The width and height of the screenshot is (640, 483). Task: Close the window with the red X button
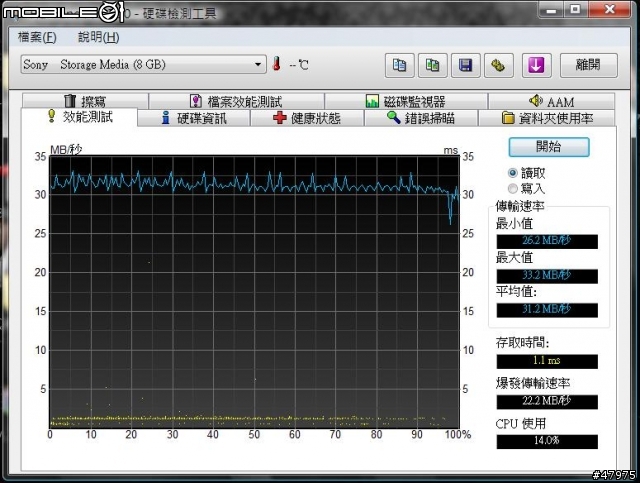click(609, 9)
